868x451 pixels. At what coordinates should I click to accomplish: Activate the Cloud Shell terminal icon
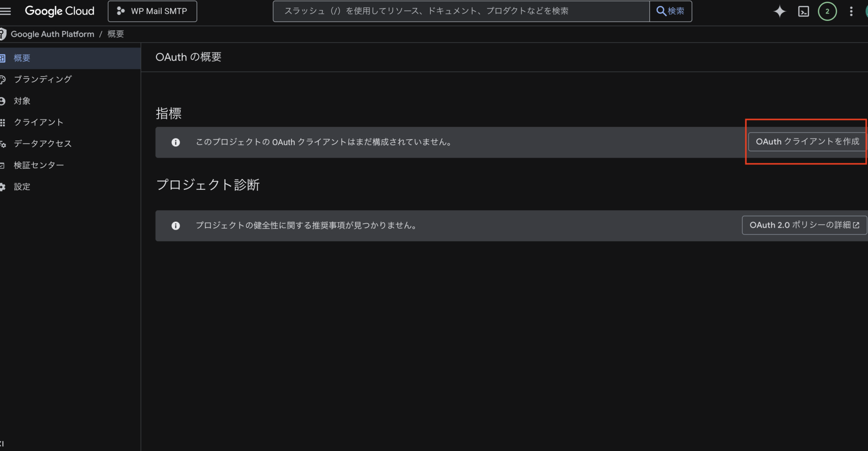[x=803, y=11]
